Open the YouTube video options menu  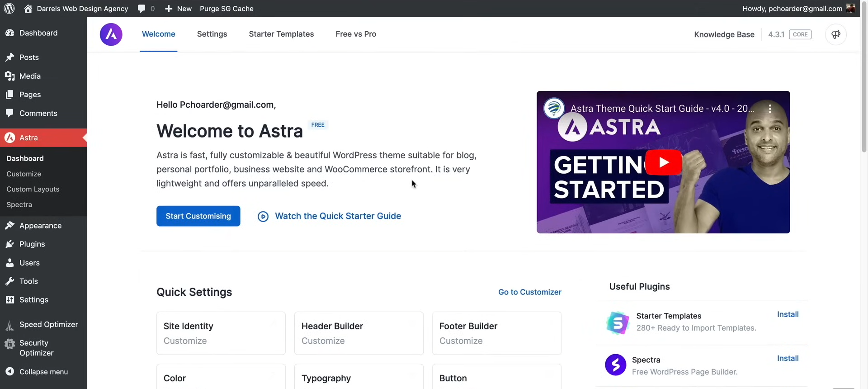pyautogui.click(x=770, y=109)
